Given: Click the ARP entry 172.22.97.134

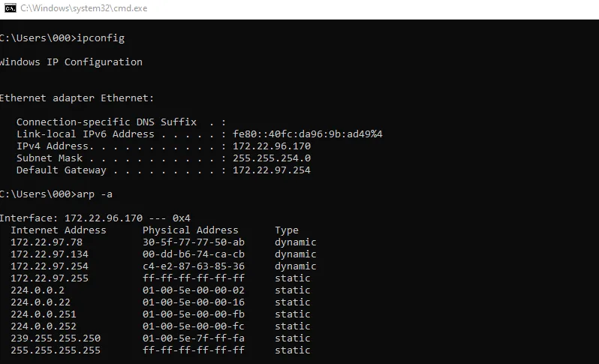Looking at the screenshot, I should (x=50, y=254).
